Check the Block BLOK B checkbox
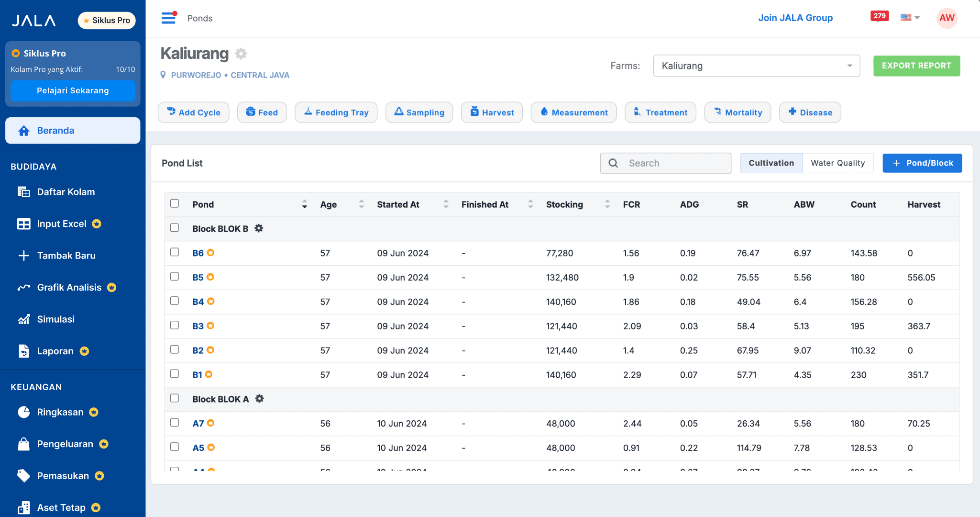980x517 pixels. [175, 228]
